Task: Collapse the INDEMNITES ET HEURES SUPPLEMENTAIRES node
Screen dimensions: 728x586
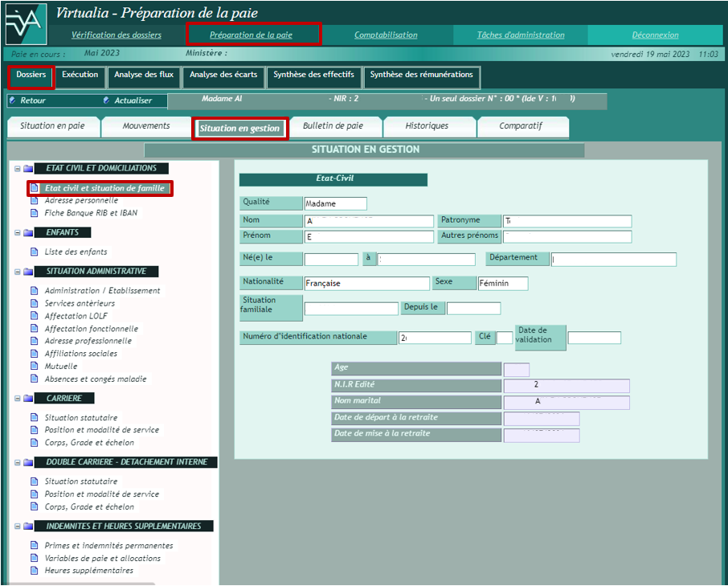Action: 17,527
